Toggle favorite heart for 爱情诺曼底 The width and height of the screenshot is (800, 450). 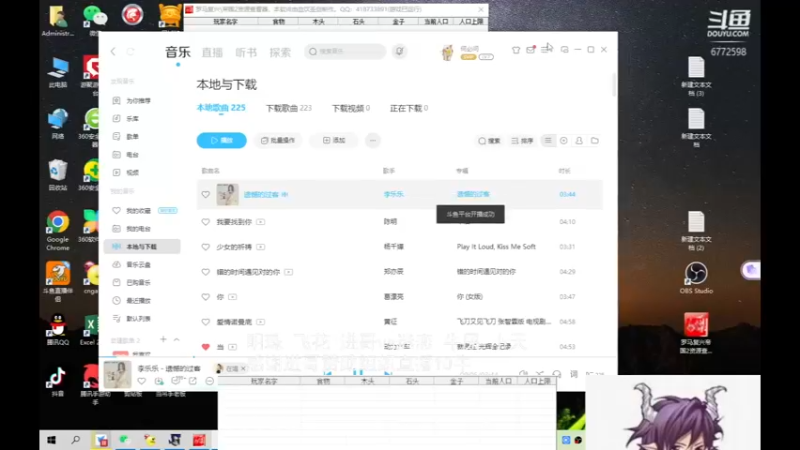click(x=206, y=322)
